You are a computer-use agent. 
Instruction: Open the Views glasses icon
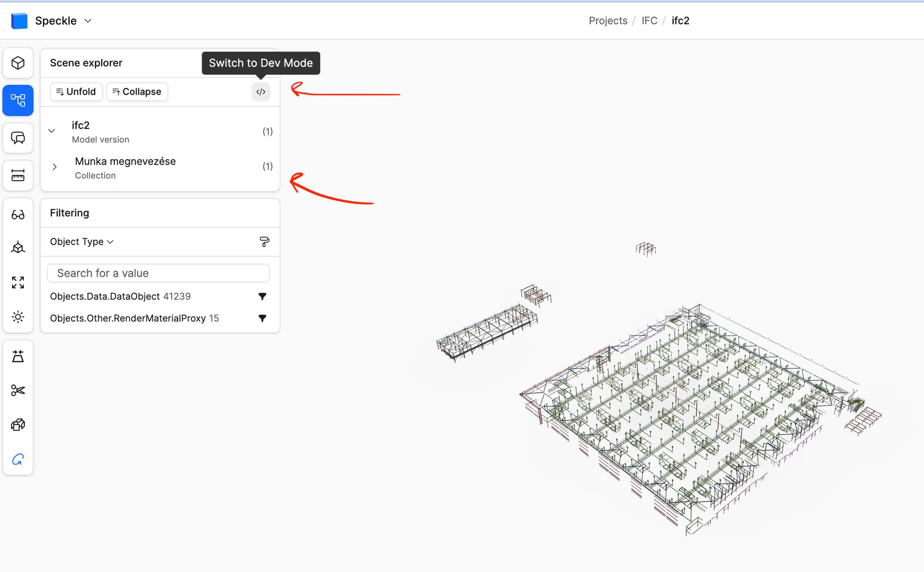[x=18, y=215]
